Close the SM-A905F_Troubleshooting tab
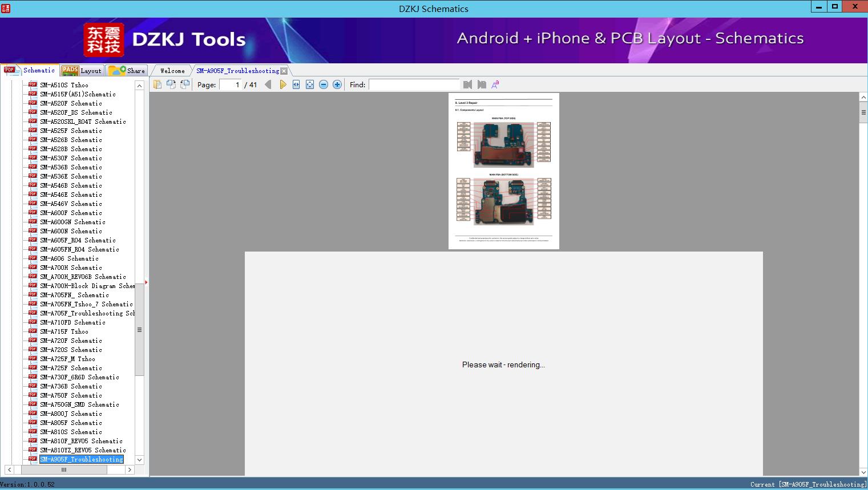The image size is (868, 490). coord(284,71)
